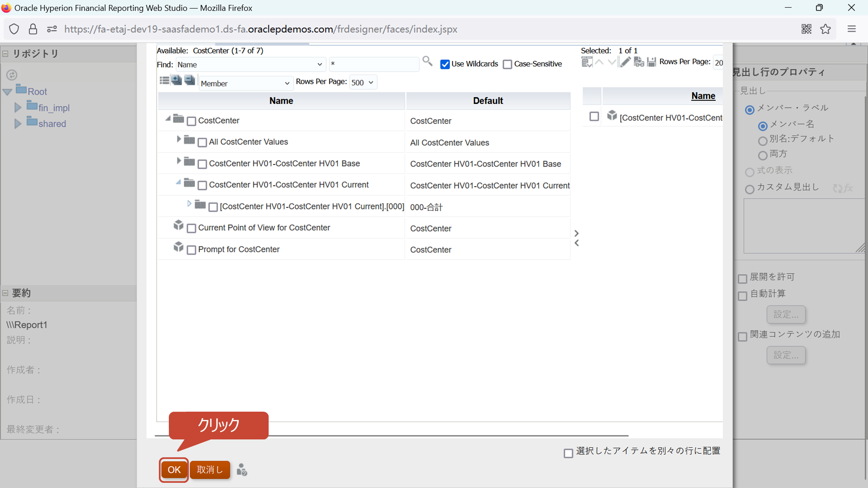Click the user help icon beside 取消し
Viewport: 868px width, 488px height.
coord(242,470)
